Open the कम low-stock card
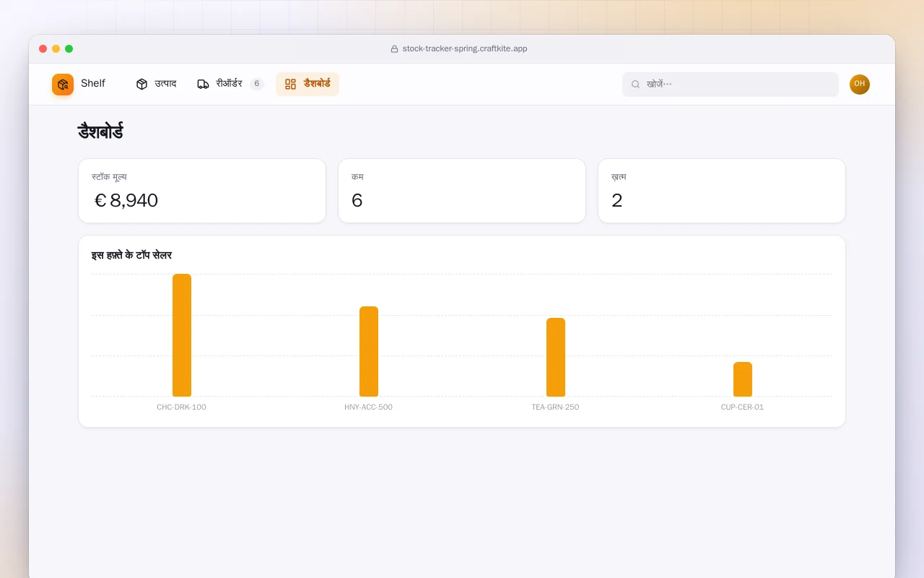The height and width of the screenshot is (578, 924). click(x=462, y=191)
